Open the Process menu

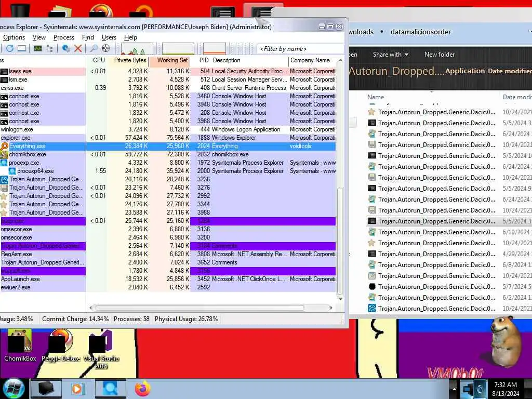point(64,37)
